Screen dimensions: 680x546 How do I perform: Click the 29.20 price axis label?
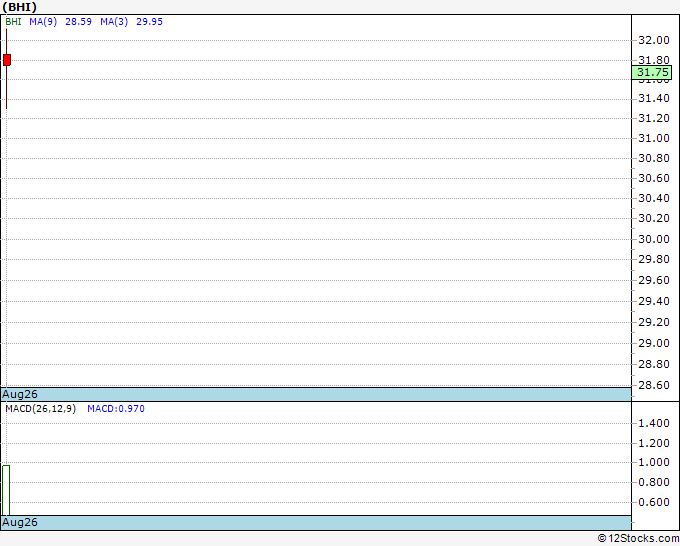(x=654, y=322)
